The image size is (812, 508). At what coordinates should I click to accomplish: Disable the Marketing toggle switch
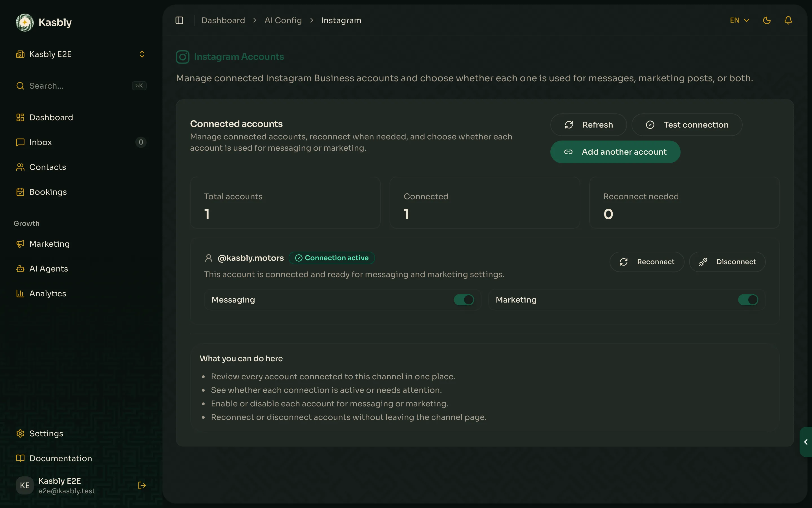748,300
